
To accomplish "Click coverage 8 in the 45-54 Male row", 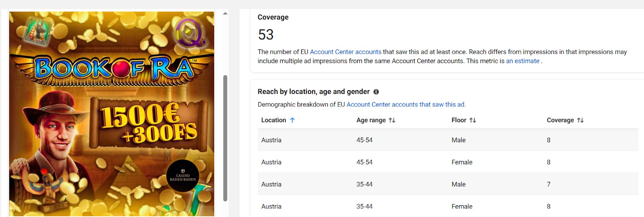I will pos(549,140).
